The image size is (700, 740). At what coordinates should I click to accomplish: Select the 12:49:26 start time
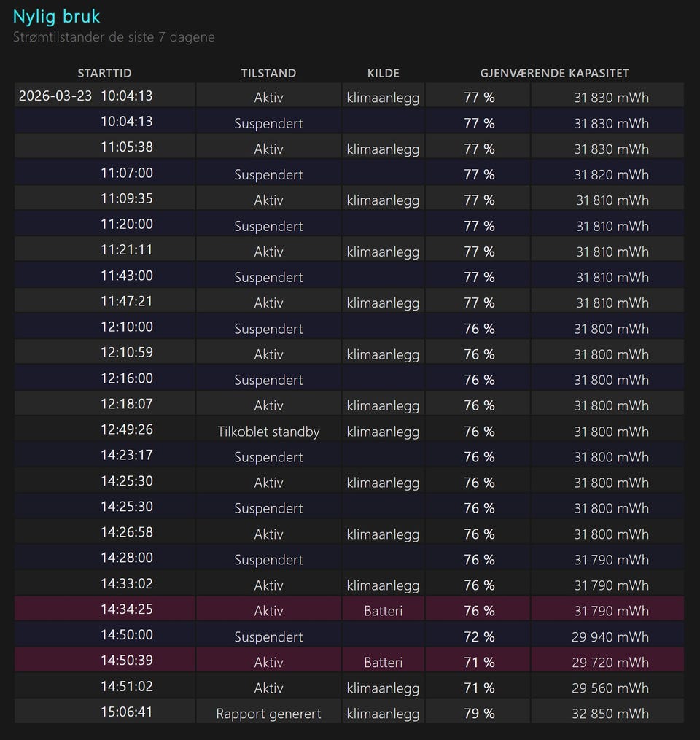click(127, 429)
